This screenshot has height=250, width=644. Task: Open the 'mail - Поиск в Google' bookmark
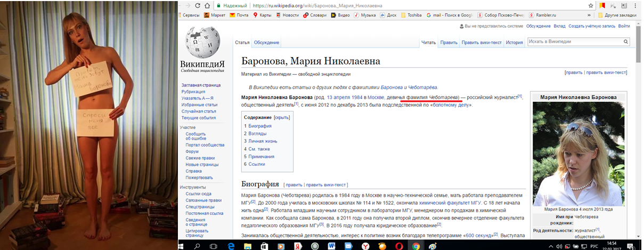(x=450, y=15)
